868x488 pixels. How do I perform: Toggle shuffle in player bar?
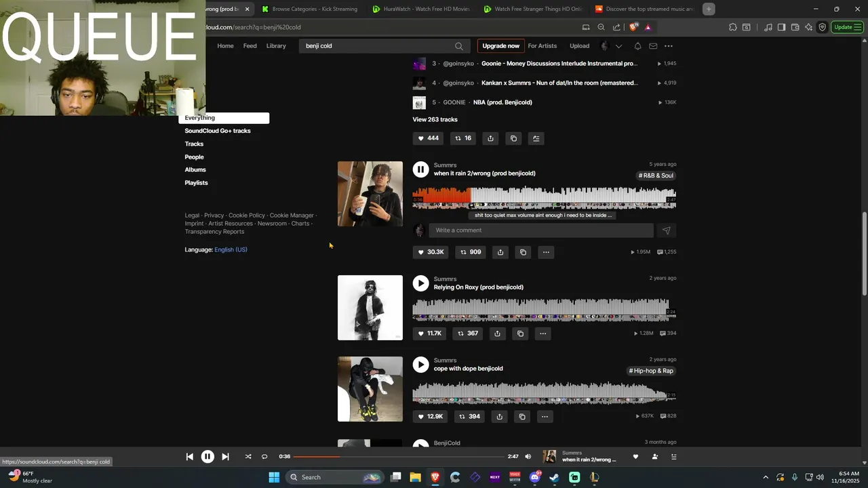pos(248,457)
